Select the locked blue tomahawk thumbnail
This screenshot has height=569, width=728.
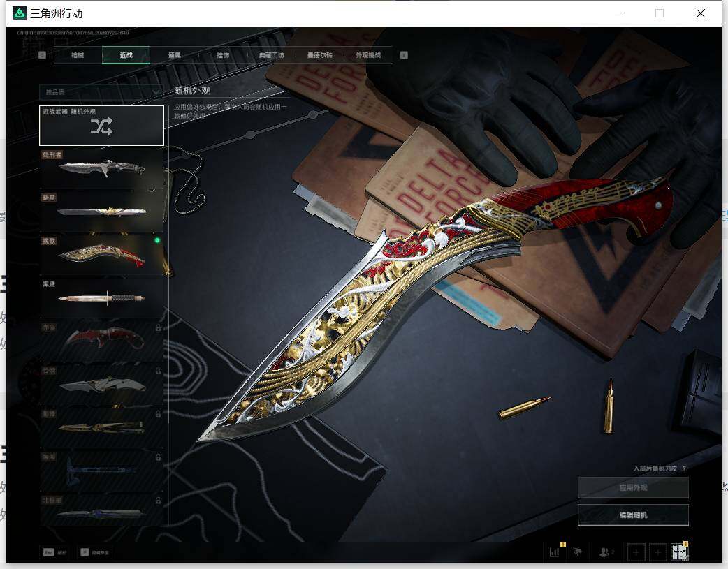tap(102, 471)
